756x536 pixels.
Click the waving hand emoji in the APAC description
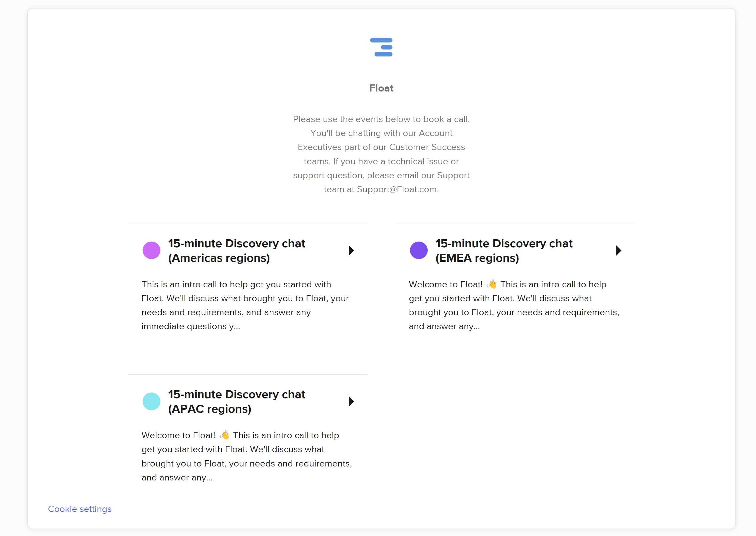pyautogui.click(x=224, y=435)
